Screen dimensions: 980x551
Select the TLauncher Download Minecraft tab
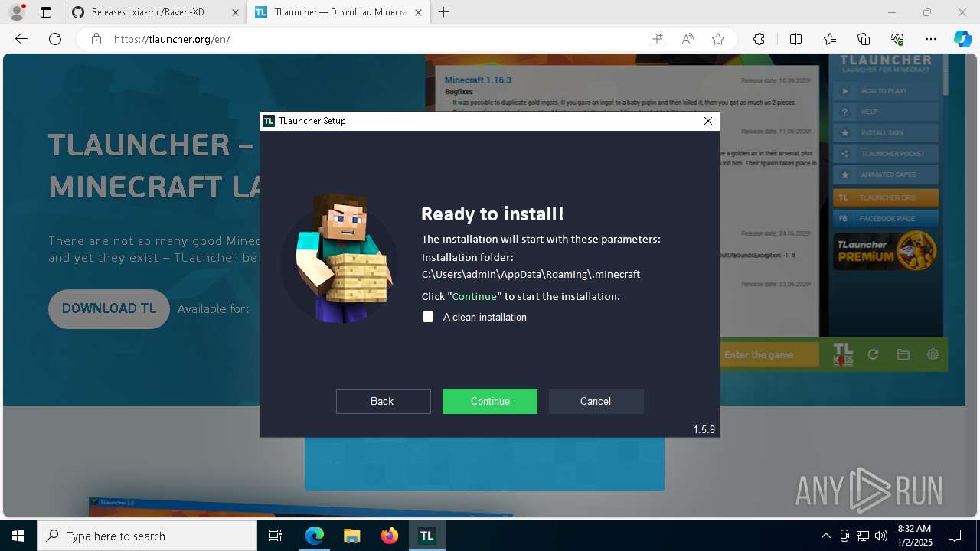(338, 12)
